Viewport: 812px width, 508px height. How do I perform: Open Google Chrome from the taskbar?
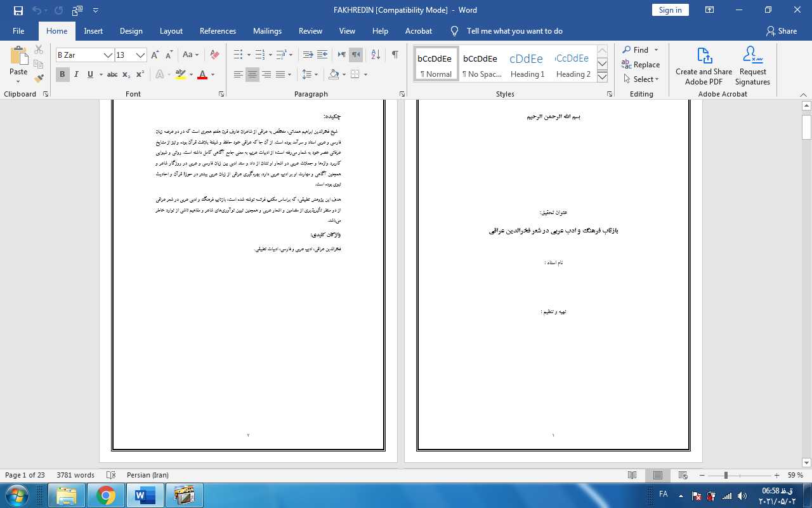(106, 495)
